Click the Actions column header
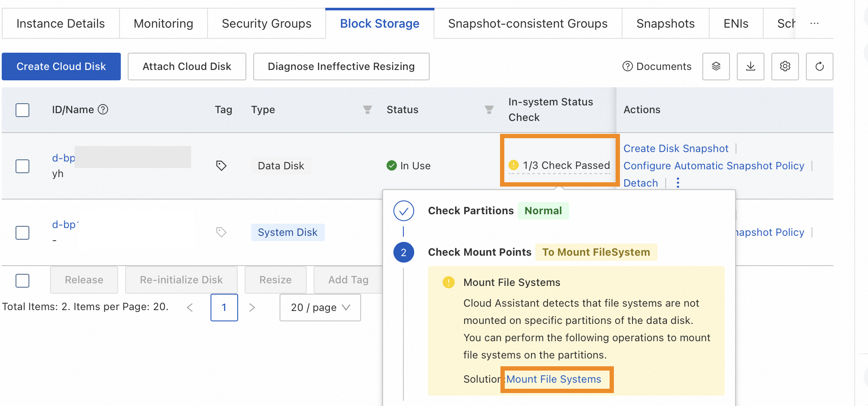This screenshot has width=868, height=406. point(642,110)
